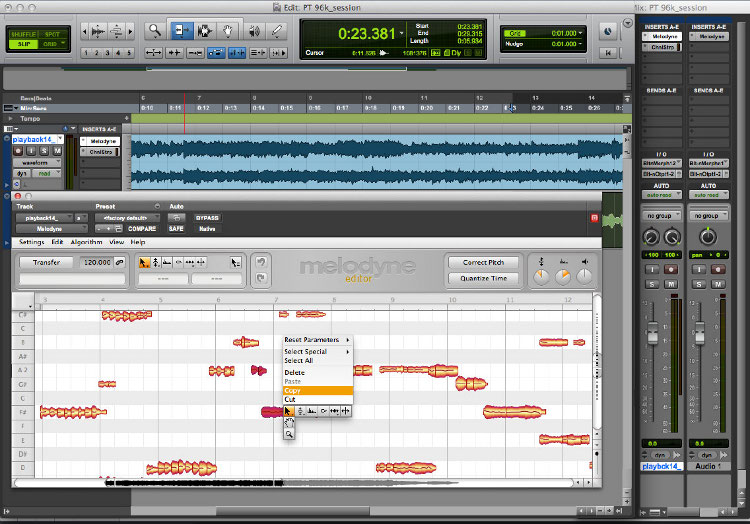Select the Grabber hand tool
This screenshot has height=524, width=750.
(231, 31)
